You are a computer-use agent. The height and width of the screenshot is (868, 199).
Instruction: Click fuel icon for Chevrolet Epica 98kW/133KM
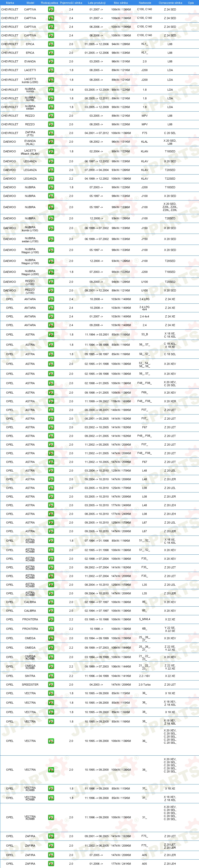pos(51,53)
